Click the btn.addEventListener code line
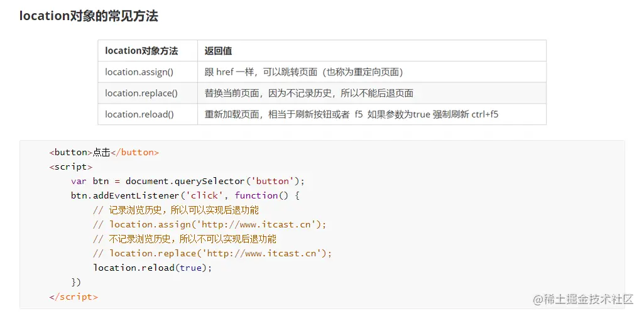Image resolution: width=644 pixels, height=316 pixels. (x=185, y=195)
